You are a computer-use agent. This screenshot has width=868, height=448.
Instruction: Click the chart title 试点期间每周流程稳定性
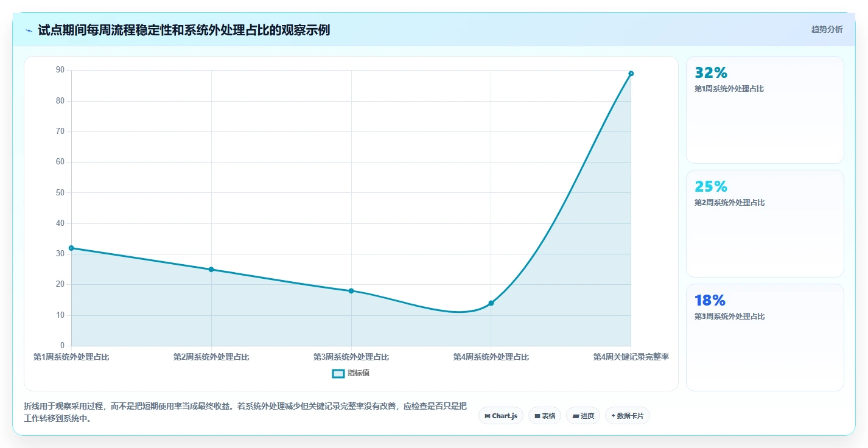184,30
